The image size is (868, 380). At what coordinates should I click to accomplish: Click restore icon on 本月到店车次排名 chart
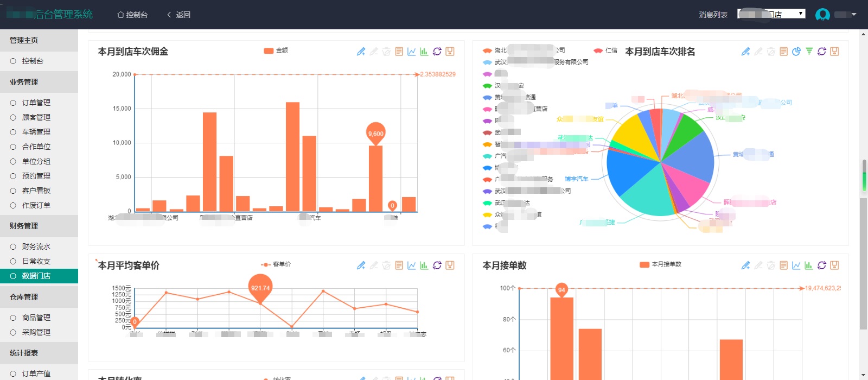coord(822,52)
